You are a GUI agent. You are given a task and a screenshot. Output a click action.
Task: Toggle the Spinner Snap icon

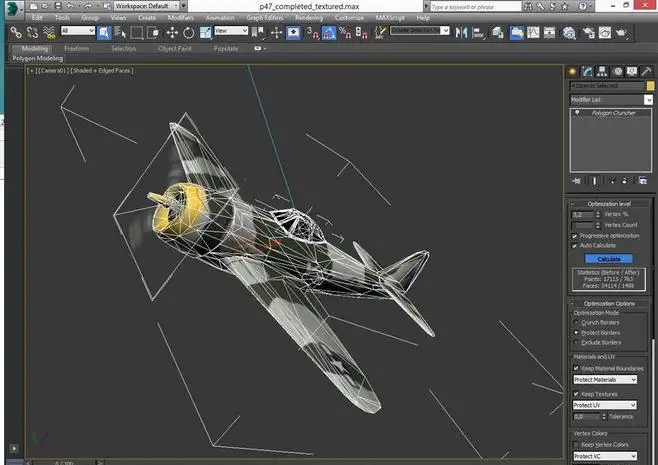point(361,32)
